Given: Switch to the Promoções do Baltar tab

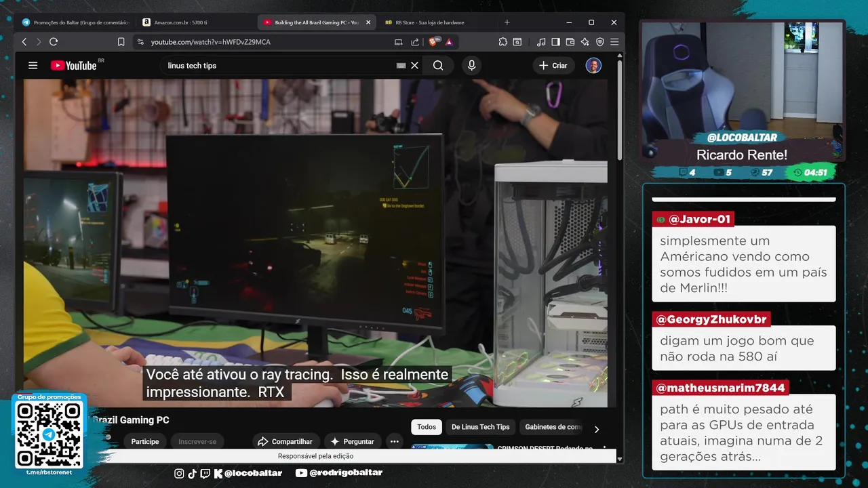Looking at the screenshot, I should 75,22.
